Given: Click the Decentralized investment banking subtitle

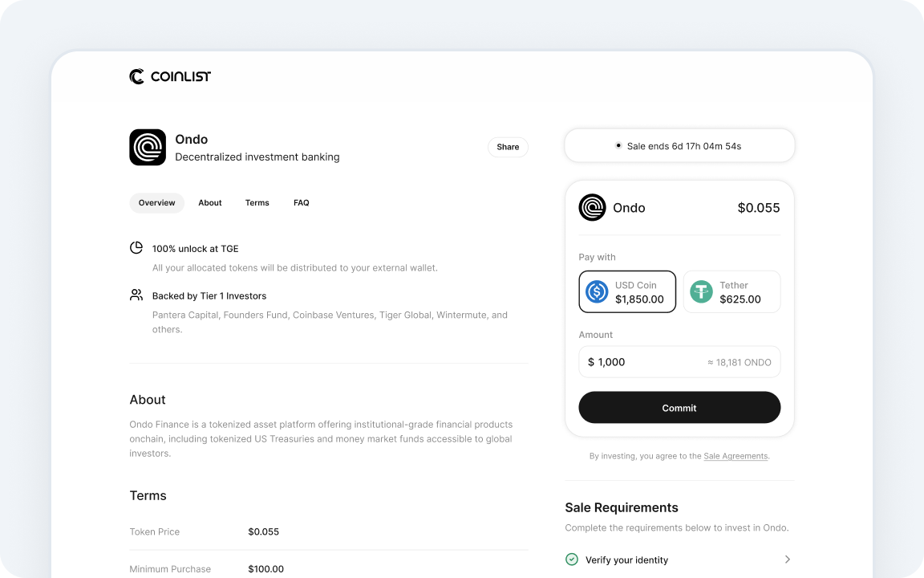Looking at the screenshot, I should pyautogui.click(x=257, y=157).
